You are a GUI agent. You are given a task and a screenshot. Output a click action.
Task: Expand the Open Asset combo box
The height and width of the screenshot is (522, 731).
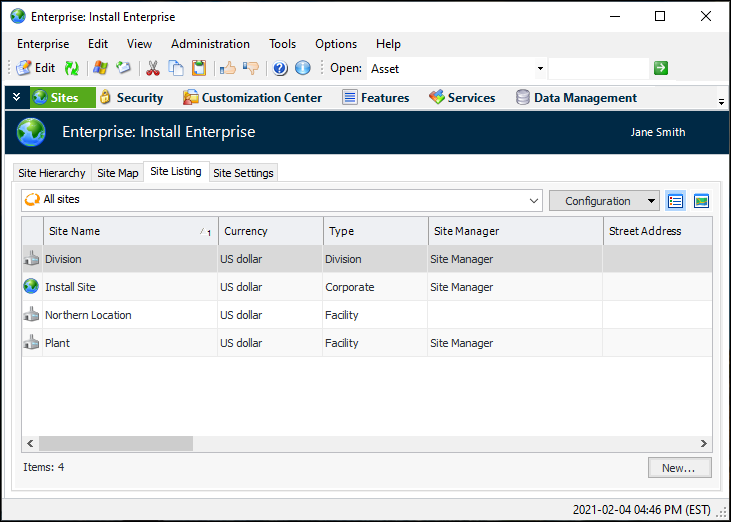pyautogui.click(x=540, y=68)
